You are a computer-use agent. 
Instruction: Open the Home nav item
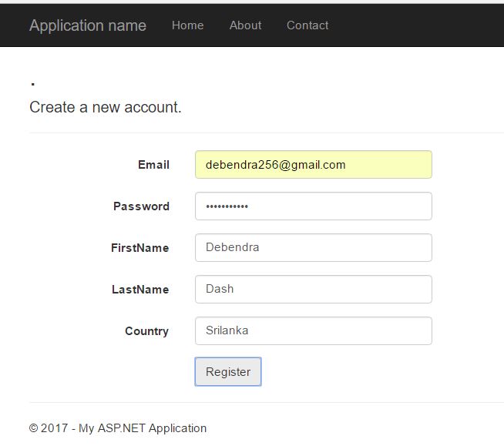click(x=187, y=25)
